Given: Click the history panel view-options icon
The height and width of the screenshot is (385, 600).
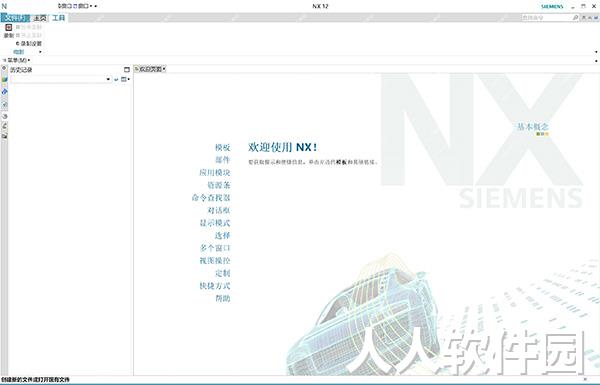Looking at the screenshot, I should tap(124, 79).
